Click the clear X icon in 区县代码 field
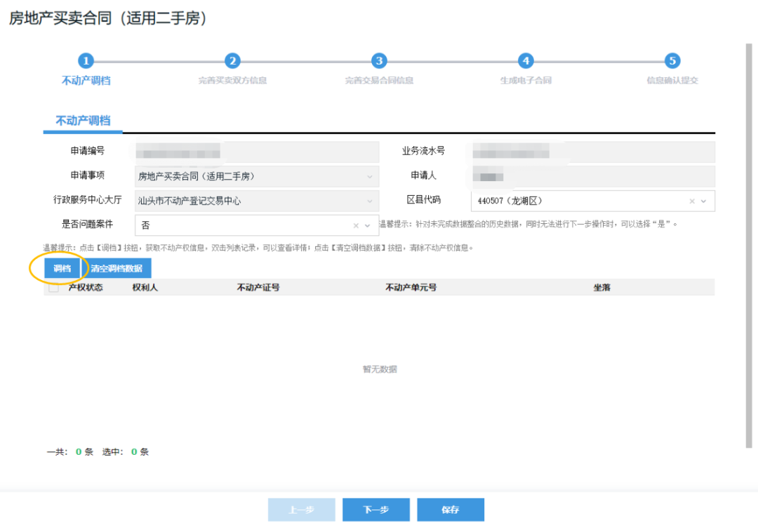 coord(691,201)
